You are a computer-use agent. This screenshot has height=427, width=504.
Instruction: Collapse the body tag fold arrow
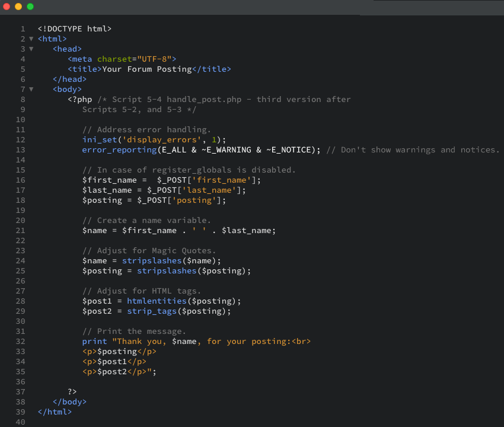tap(31, 90)
